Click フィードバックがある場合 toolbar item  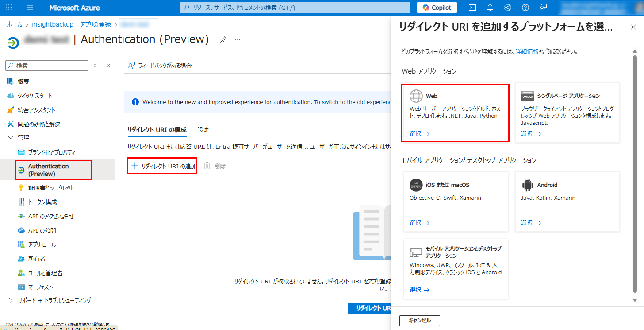pos(160,66)
